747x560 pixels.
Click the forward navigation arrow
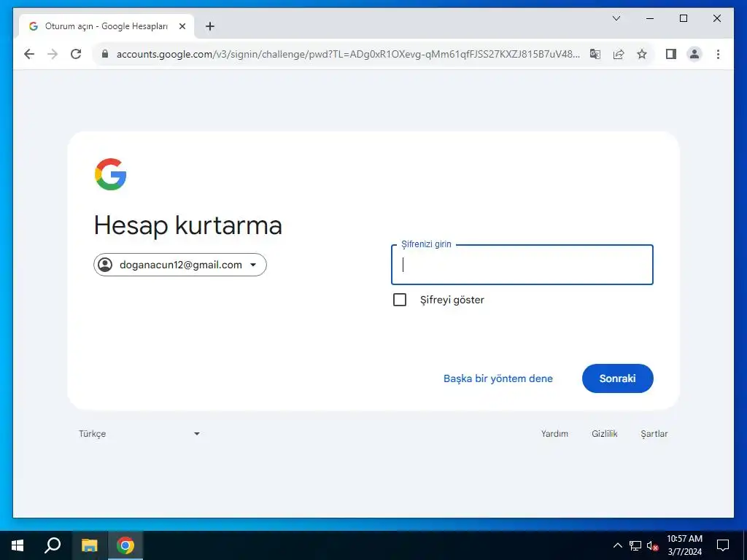click(x=53, y=54)
